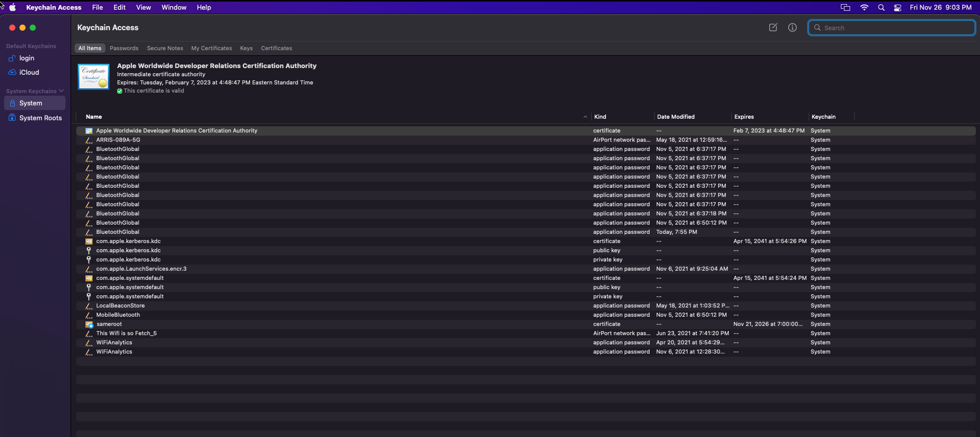Select the sameroot certificate row

[x=526, y=324]
